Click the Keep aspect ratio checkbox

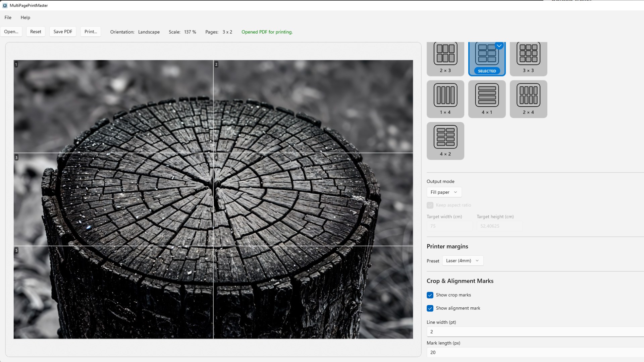430,205
